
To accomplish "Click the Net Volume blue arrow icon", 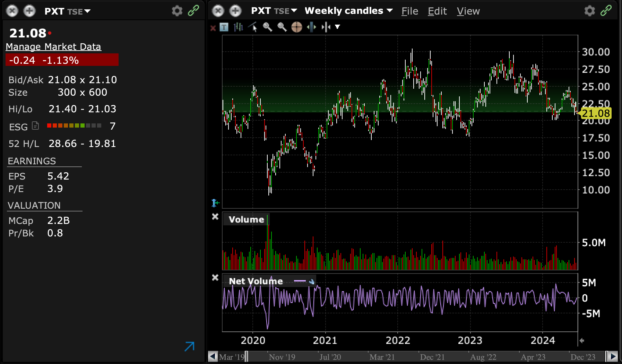I will pyautogui.click(x=312, y=281).
